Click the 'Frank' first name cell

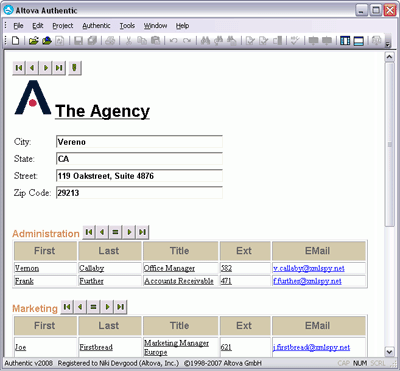pos(45,281)
